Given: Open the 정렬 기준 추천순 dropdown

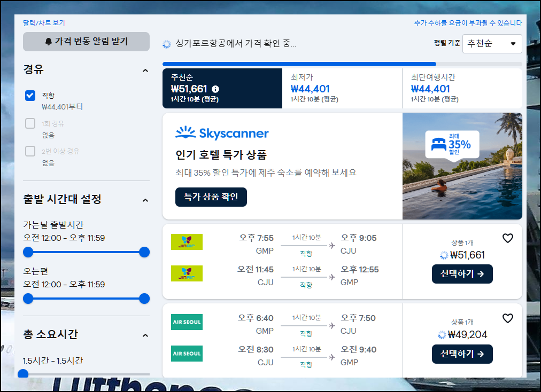Looking at the screenshot, I should [x=492, y=44].
